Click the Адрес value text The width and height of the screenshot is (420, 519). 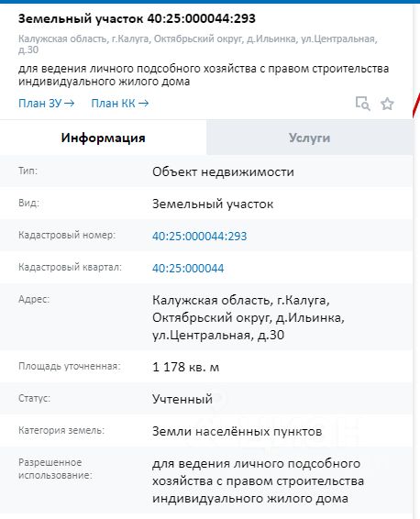point(249,318)
